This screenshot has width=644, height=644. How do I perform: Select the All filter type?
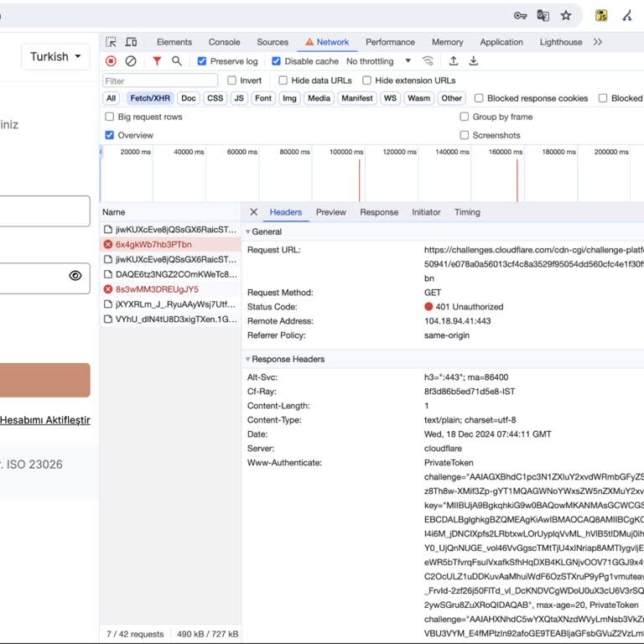(x=111, y=98)
